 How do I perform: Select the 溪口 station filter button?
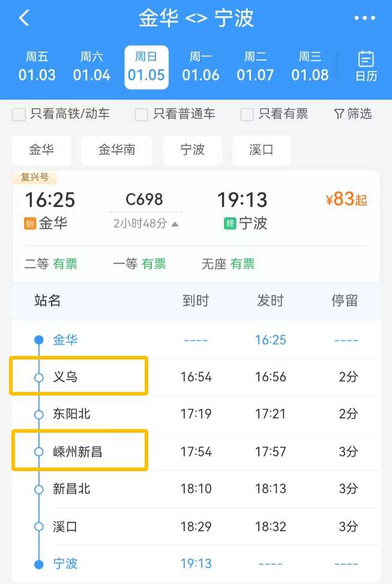point(261,150)
